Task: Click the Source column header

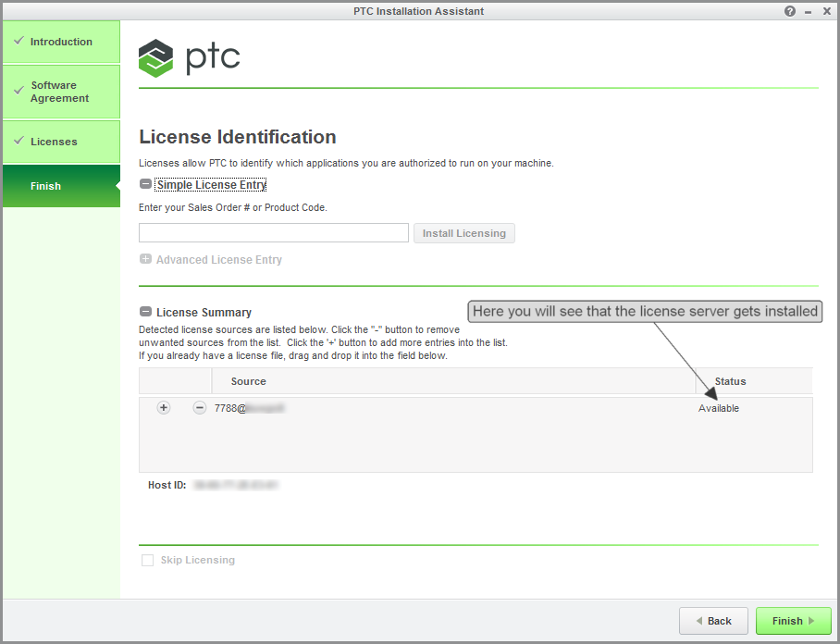Action: [453, 381]
